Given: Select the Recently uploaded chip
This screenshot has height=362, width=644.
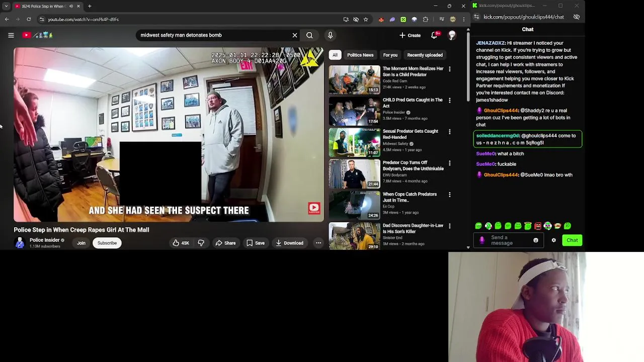Looking at the screenshot, I should tap(425, 55).
